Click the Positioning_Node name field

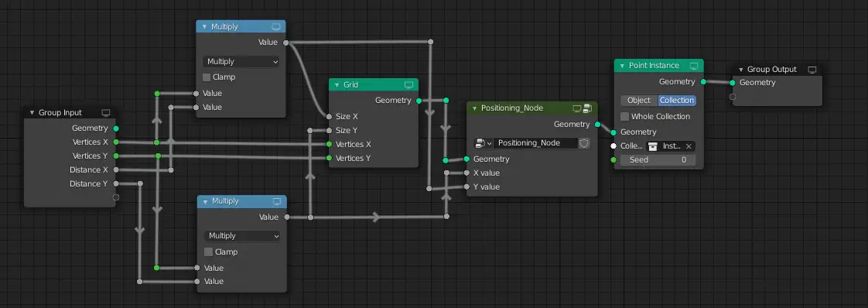pos(535,143)
